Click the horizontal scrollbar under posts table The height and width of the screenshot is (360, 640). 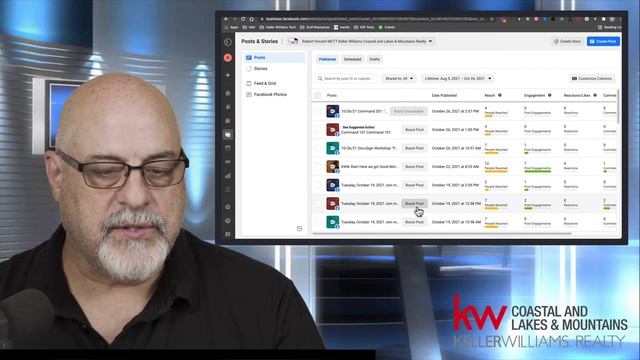pos(442,233)
